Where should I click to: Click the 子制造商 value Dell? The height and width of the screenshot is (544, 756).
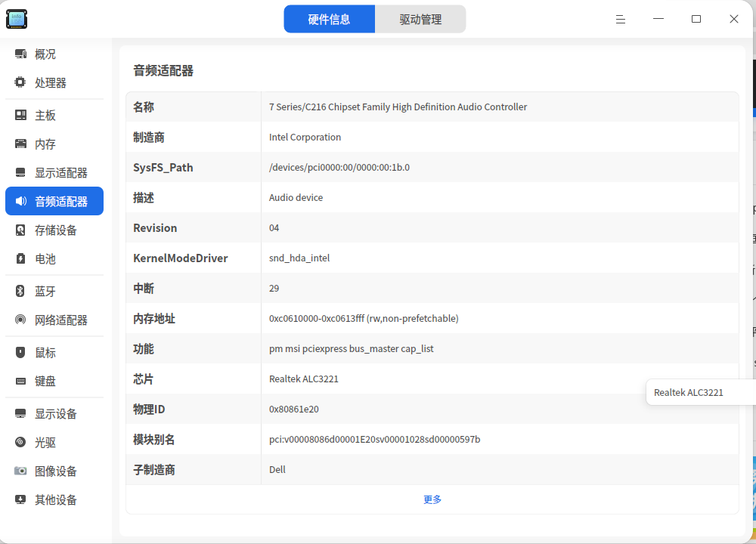coord(277,470)
